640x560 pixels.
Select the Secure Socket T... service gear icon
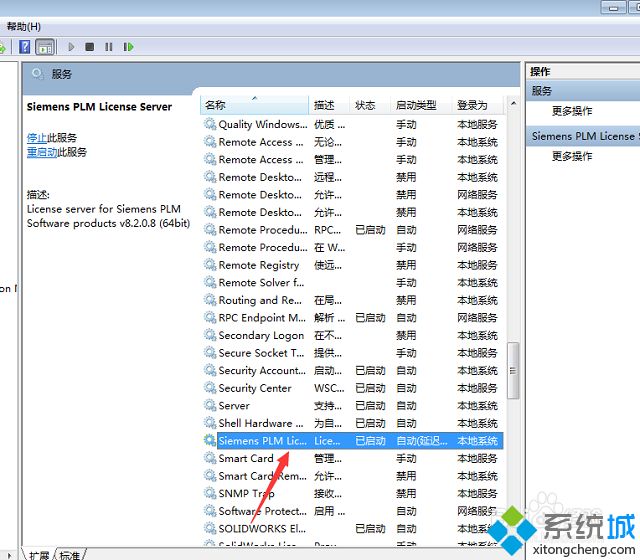tap(210, 353)
